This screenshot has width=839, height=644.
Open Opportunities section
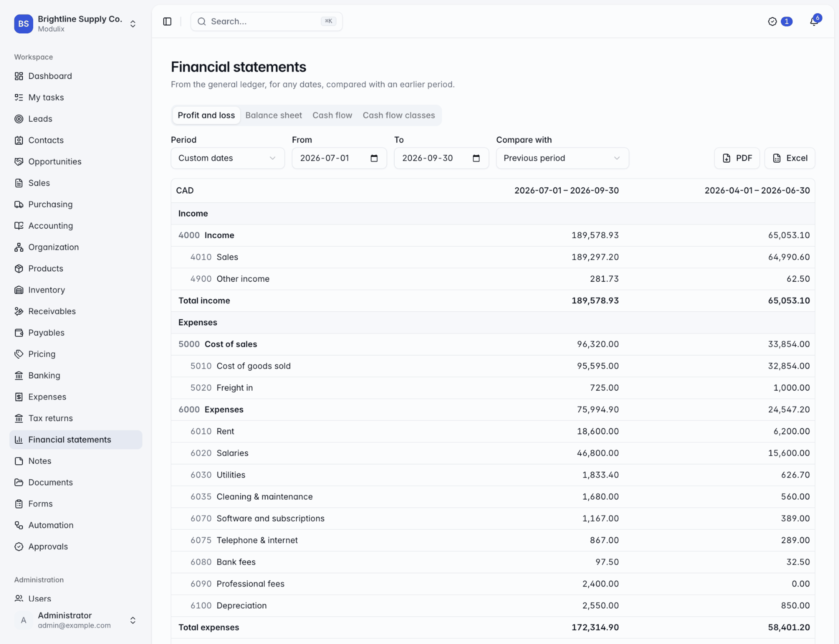tap(76, 161)
